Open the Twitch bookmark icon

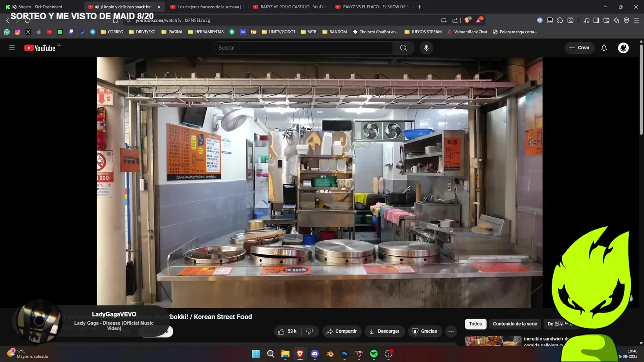pyautogui.click(x=71, y=32)
